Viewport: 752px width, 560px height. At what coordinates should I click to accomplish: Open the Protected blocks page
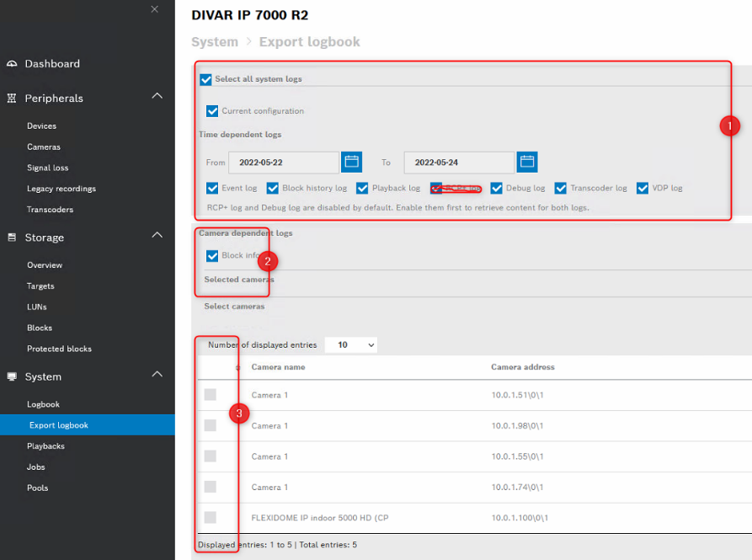(x=59, y=349)
